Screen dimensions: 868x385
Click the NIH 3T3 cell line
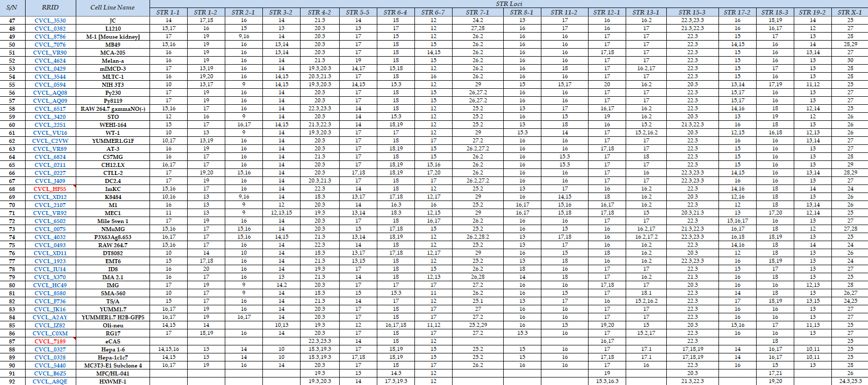coord(113,85)
